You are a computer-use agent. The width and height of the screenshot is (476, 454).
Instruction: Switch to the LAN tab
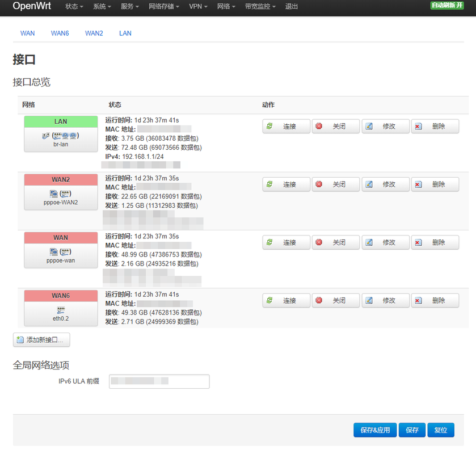pos(125,33)
